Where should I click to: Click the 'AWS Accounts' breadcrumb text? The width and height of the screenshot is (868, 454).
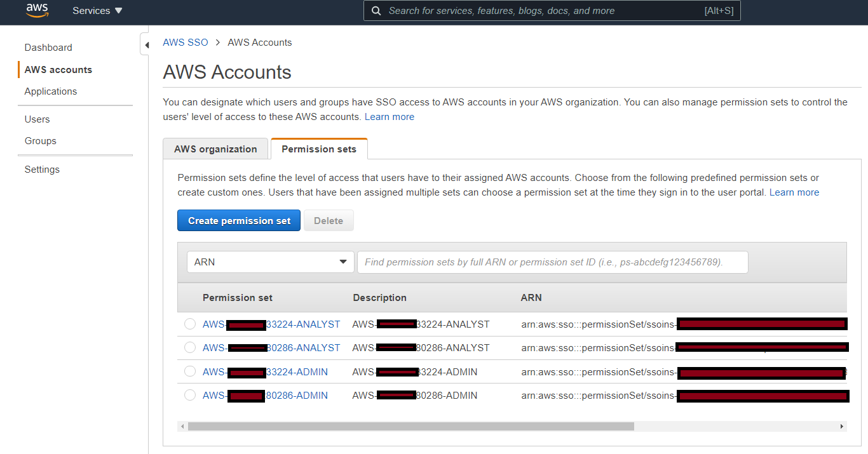260,43
